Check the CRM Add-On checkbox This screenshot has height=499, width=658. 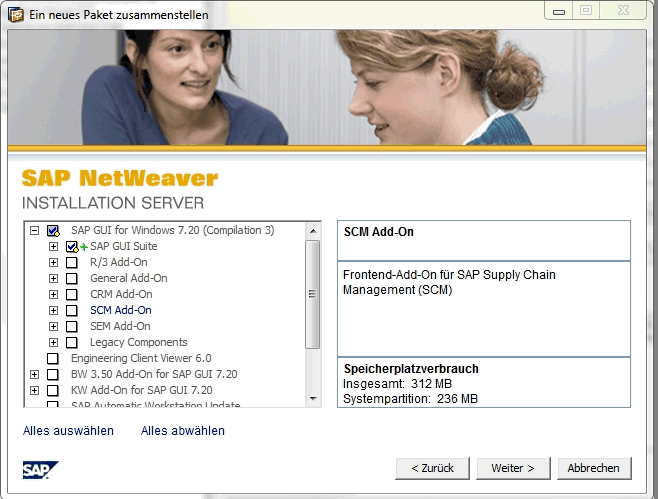click(72, 295)
